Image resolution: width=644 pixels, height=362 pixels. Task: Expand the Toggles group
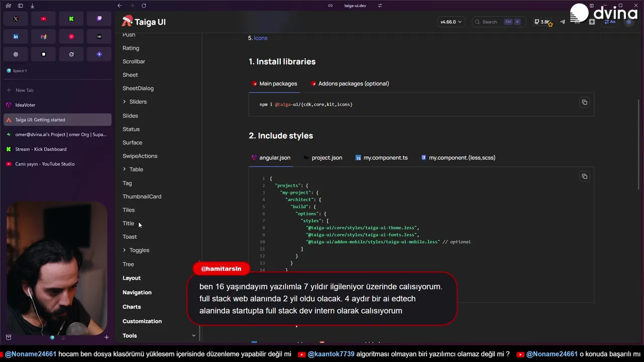[x=136, y=250]
